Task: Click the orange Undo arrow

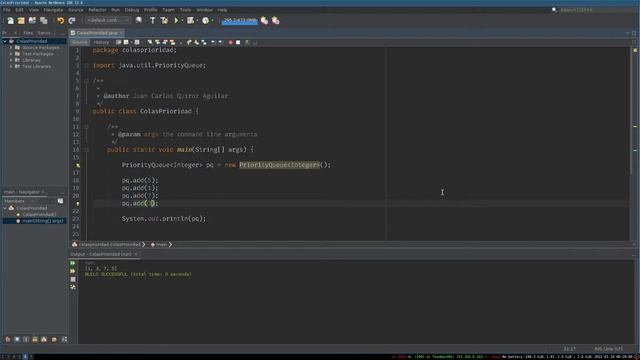Action: [x=60, y=20]
